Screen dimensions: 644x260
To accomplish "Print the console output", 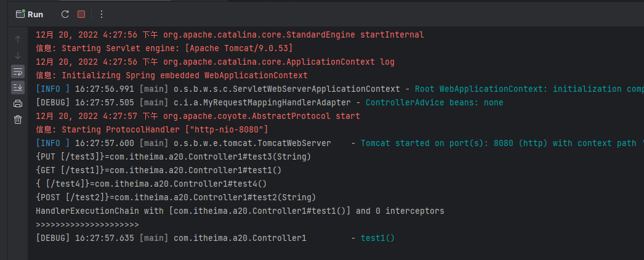I will [18, 104].
